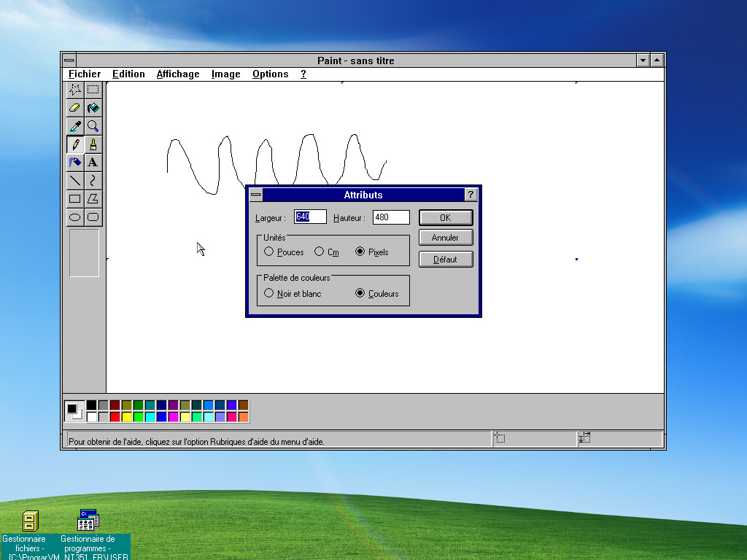Select the paint roller fill tool
747x560 pixels.
tap(93, 107)
